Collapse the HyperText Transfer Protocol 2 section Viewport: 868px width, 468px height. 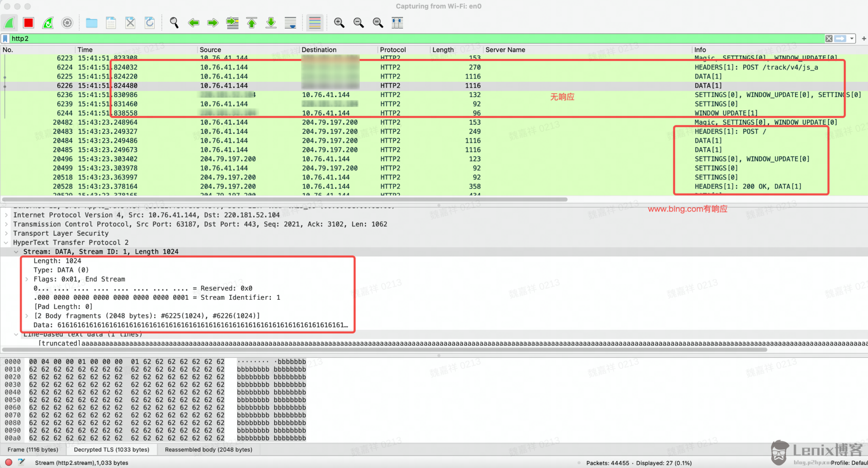pos(6,242)
